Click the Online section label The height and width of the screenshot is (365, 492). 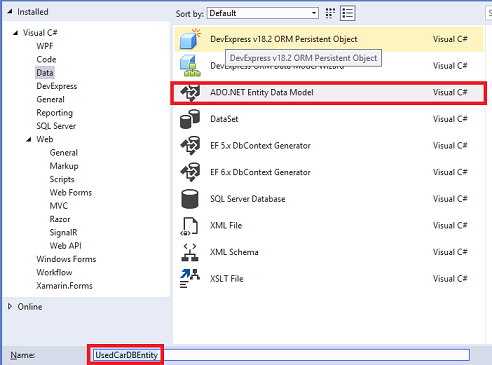(30, 307)
